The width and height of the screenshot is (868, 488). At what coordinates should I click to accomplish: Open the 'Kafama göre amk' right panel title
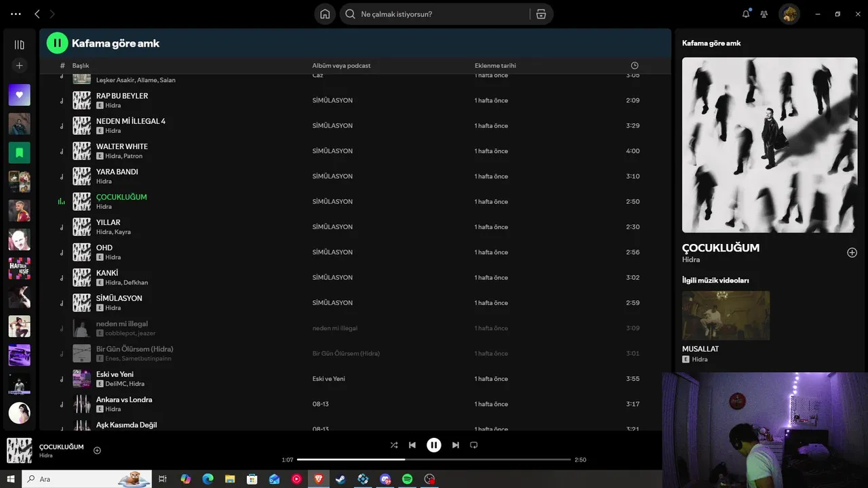click(x=711, y=43)
